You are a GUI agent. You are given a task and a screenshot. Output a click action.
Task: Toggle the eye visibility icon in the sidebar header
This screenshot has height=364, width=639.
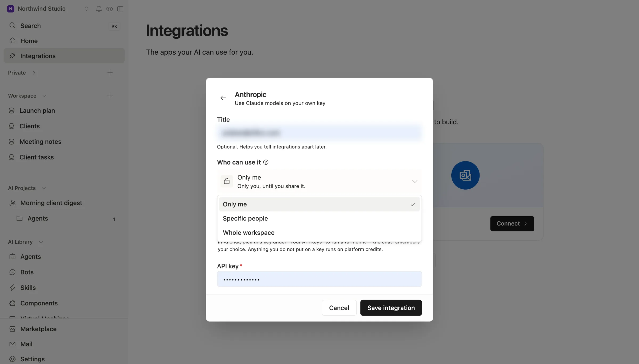tap(109, 9)
